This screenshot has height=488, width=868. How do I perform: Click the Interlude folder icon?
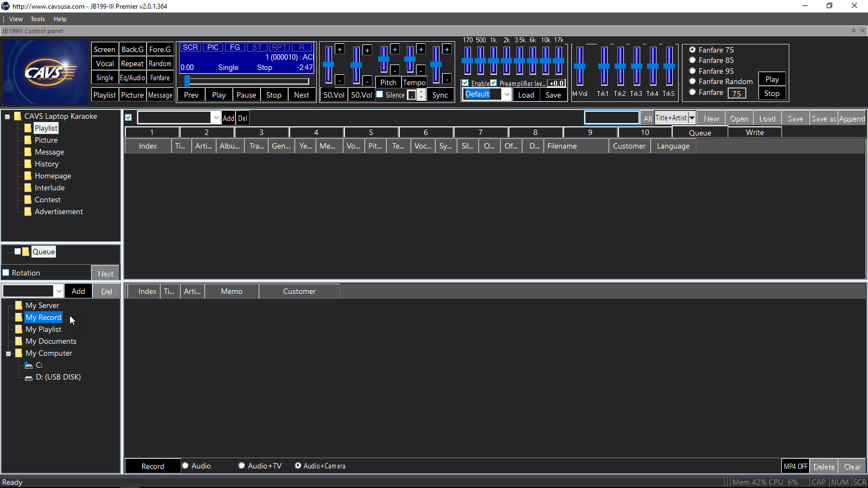pyautogui.click(x=28, y=188)
